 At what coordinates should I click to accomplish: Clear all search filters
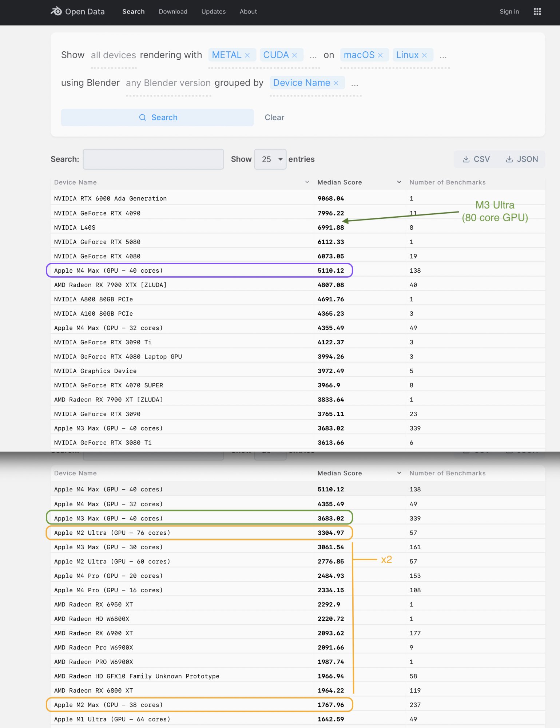274,117
